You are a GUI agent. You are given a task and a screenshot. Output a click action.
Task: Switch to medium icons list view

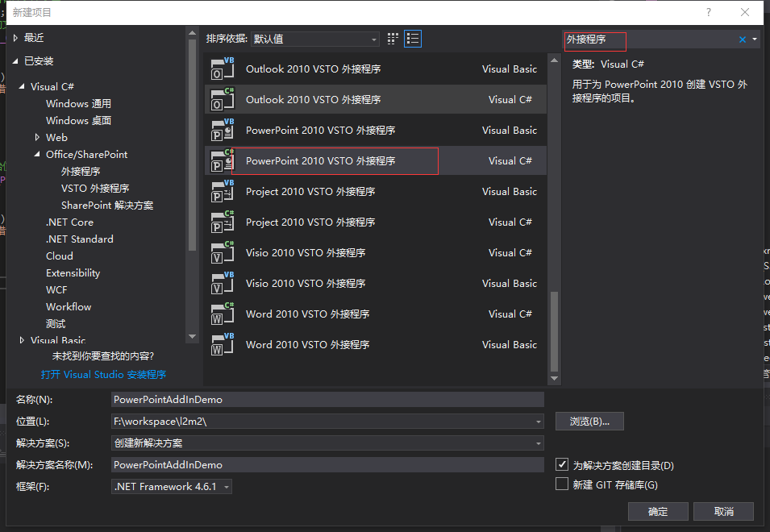413,39
